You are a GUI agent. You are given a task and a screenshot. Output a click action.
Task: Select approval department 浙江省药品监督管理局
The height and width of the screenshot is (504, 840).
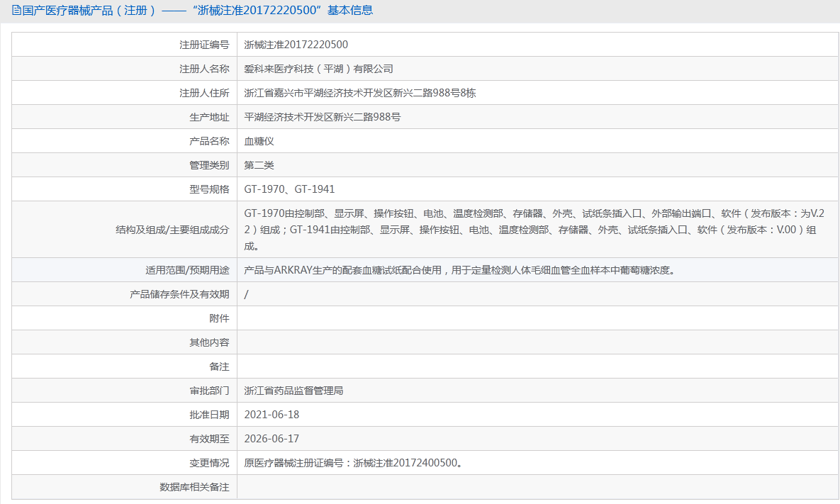click(293, 391)
